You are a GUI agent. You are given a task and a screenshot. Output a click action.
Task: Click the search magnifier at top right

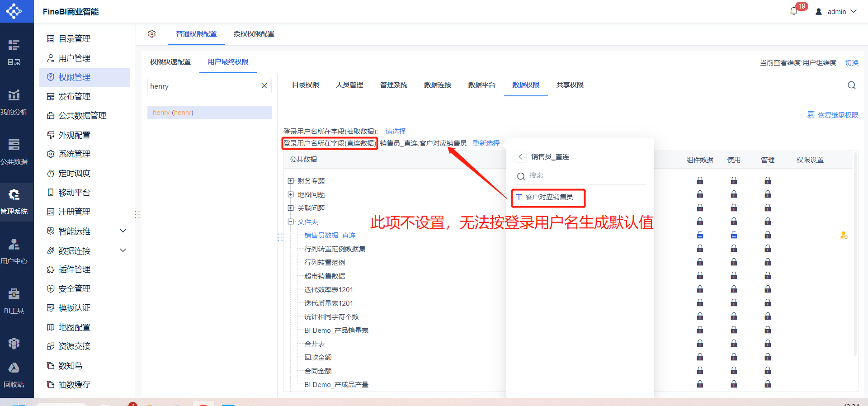(852, 85)
